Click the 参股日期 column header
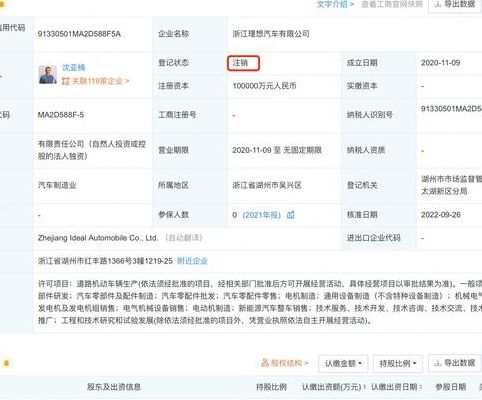This screenshot has width=482, height=400. point(451,387)
